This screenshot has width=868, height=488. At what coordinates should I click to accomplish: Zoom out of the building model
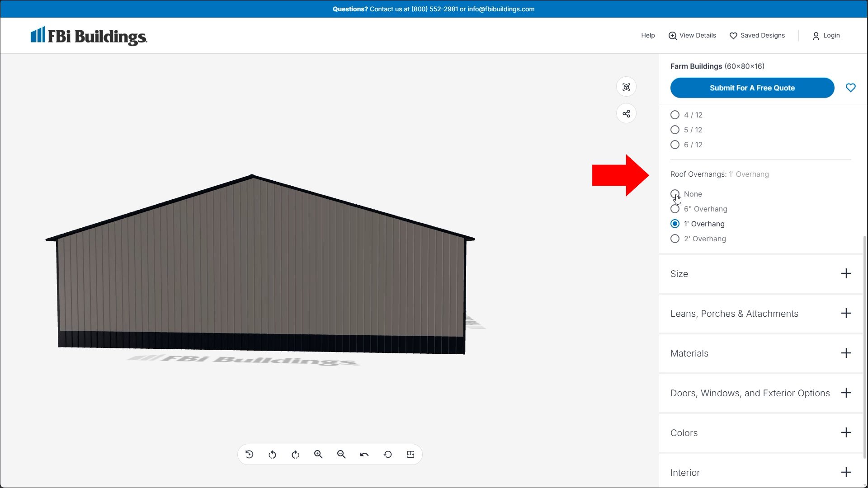[341, 455]
